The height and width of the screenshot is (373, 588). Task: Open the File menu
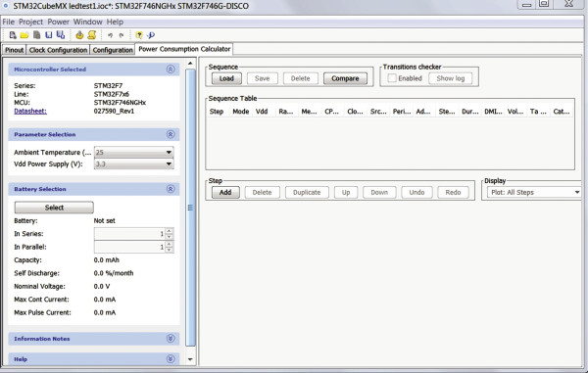[8, 22]
